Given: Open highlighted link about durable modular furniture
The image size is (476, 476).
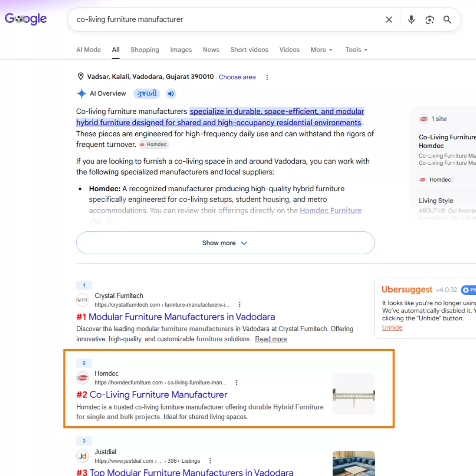Looking at the screenshot, I should (x=220, y=117).
